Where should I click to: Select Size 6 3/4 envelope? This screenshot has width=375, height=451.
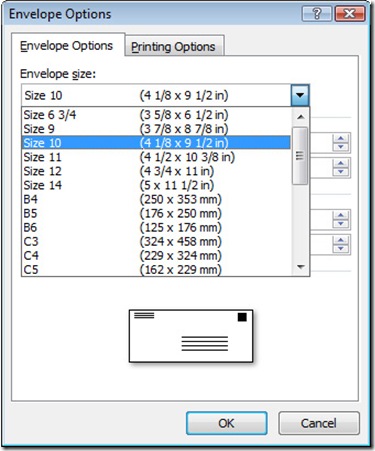156,115
